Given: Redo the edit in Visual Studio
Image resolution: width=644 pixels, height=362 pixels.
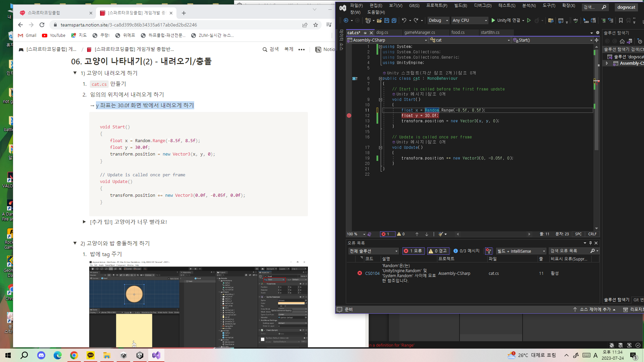Looking at the screenshot, I should point(416,20).
